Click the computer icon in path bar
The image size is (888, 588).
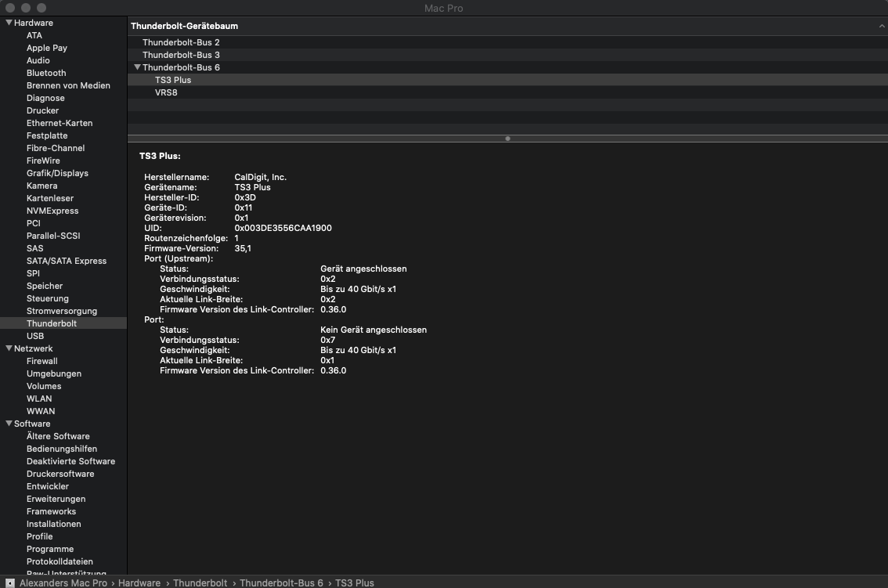pos(9,583)
